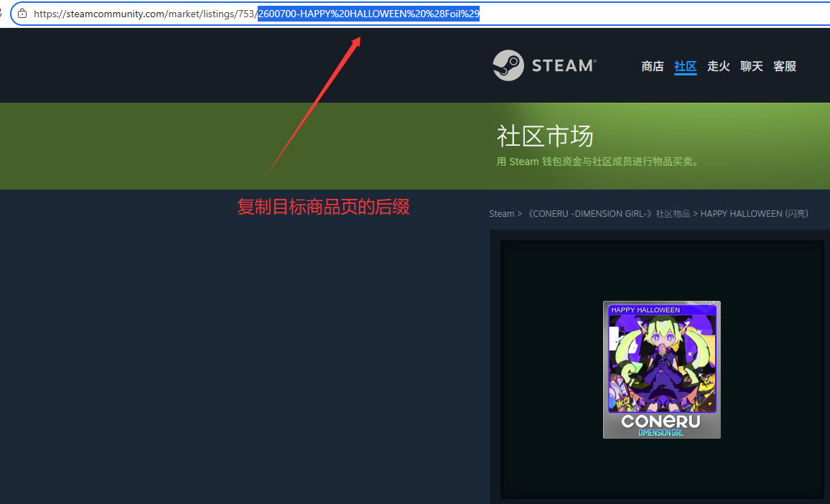Click empty address bar area right of URL

click(646, 14)
